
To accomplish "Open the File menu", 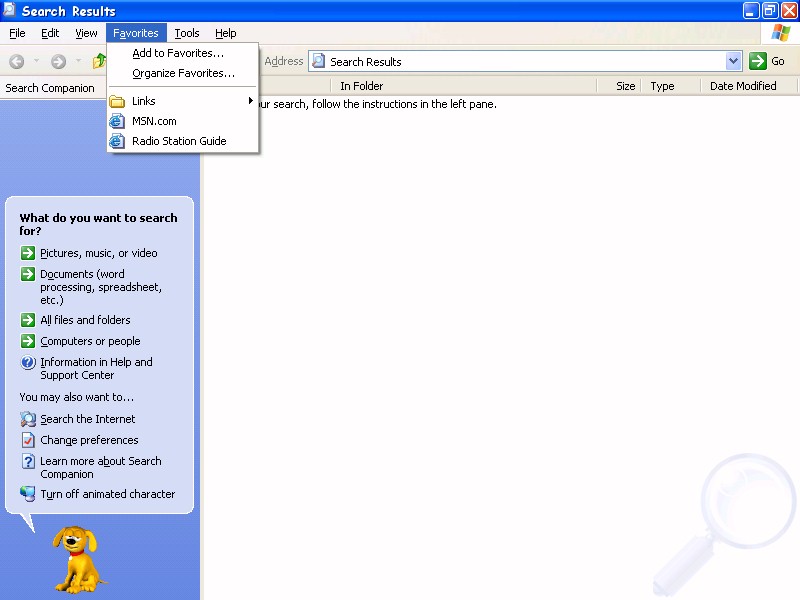I will (17, 33).
